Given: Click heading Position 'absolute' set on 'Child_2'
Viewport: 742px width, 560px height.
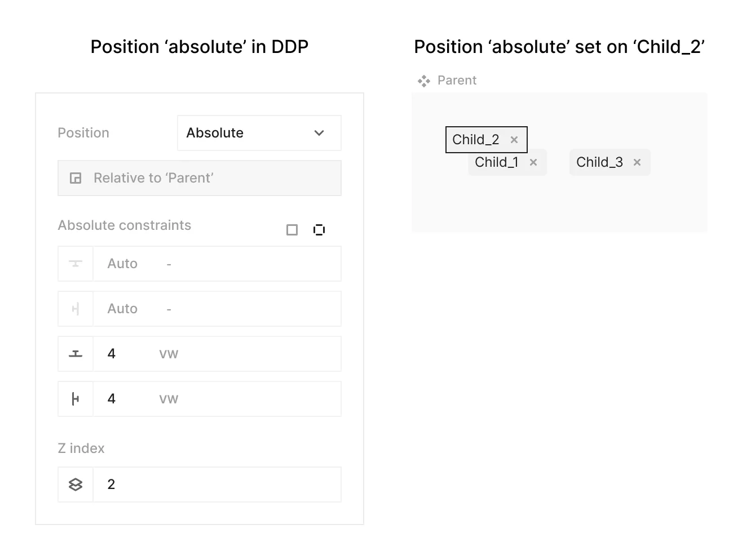Looking at the screenshot, I should tap(559, 47).
